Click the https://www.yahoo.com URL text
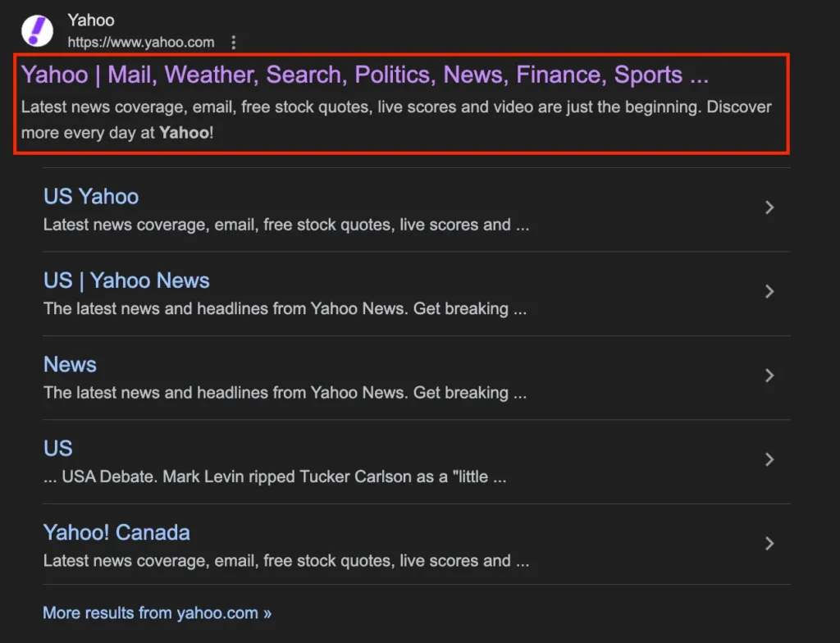 [x=141, y=43]
